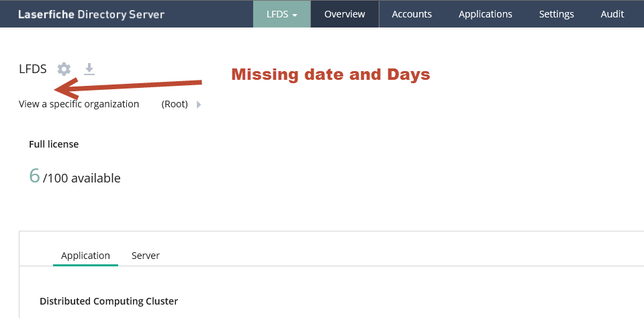The height and width of the screenshot is (318, 644).
Task: Expand the LFDS dropdown in navigation bar
Action: point(282,14)
